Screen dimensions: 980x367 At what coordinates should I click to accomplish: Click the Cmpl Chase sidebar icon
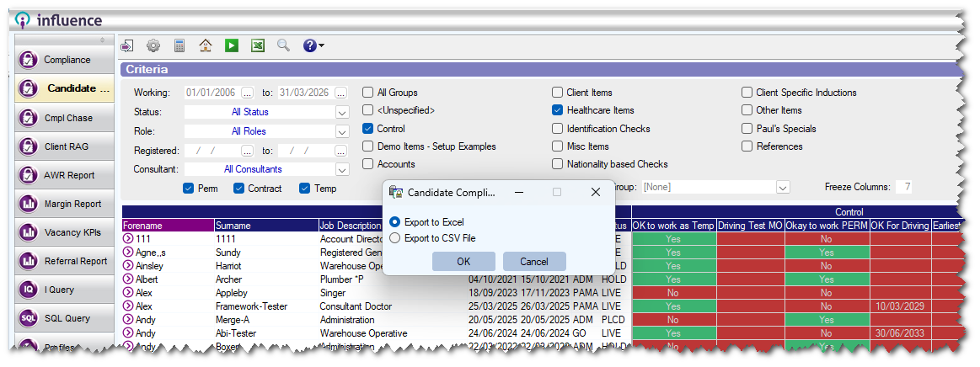(28, 118)
